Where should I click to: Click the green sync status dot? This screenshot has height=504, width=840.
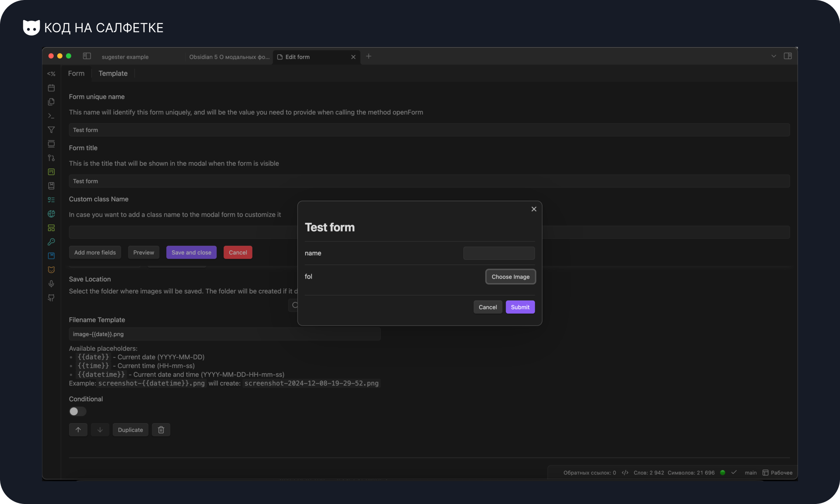click(723, 472)
